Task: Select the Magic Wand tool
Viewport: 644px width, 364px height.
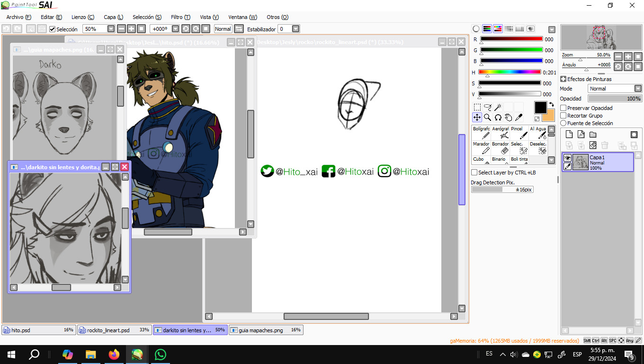Action: [498, 107]
